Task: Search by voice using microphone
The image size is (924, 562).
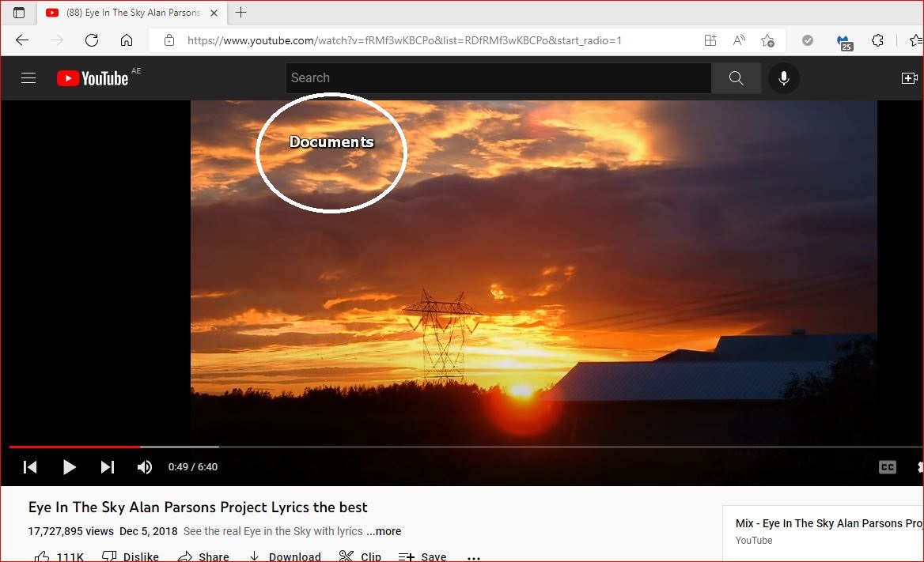Action: pyautogui.click(x=783, y=77)
